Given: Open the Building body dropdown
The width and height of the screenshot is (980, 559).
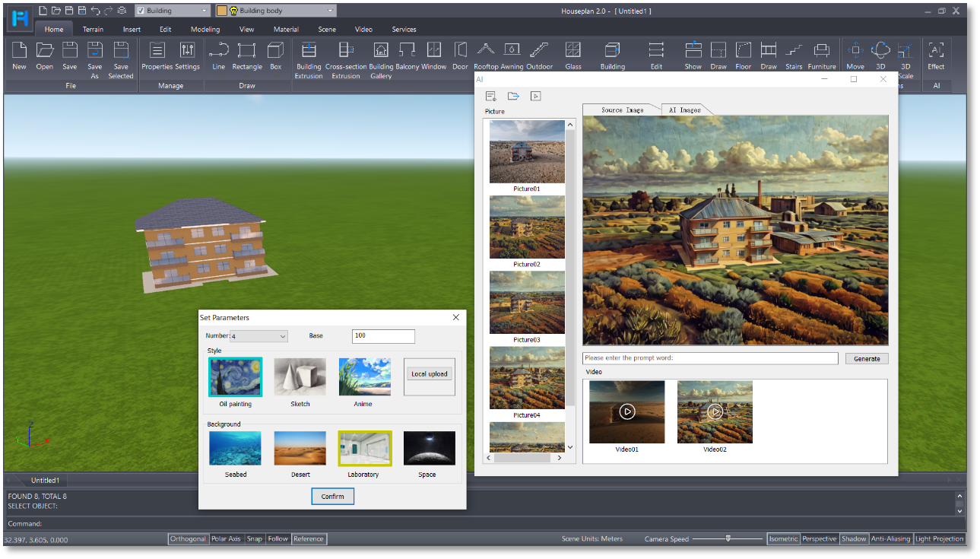Looking at the screenshot, I should click(330, 11).
